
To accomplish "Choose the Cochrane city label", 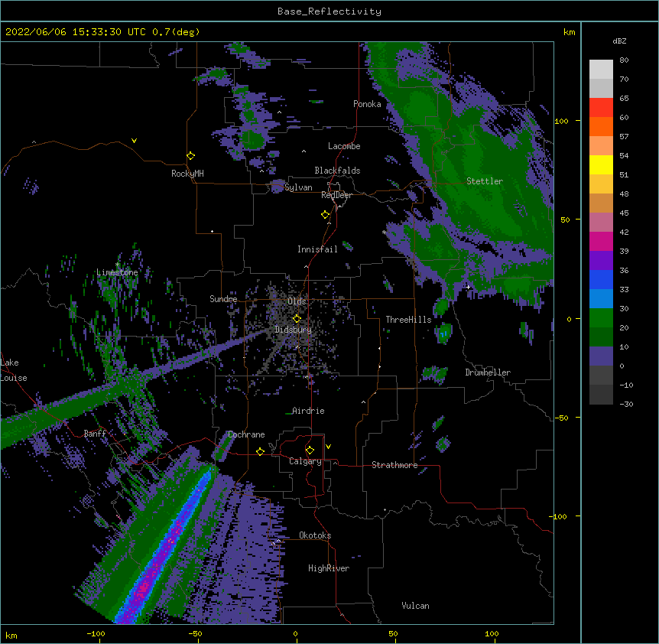I will 246,434.
